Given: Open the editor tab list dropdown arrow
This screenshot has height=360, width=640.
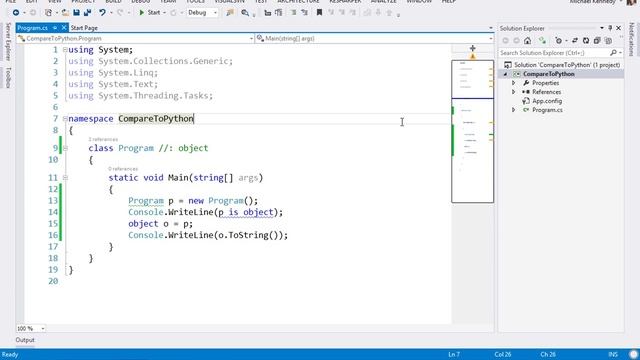Looking at the screenshot, I should [x=491, y=28].
